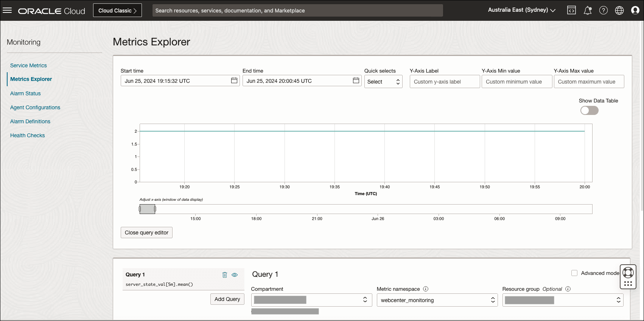Click Resource group info icon

click(x=568, y=289)
